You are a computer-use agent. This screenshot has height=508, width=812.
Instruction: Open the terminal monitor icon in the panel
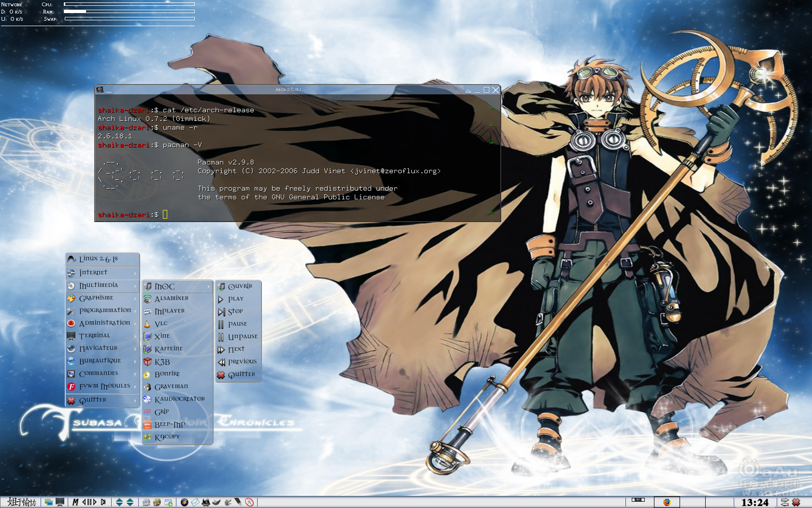[x=60, y=502]
